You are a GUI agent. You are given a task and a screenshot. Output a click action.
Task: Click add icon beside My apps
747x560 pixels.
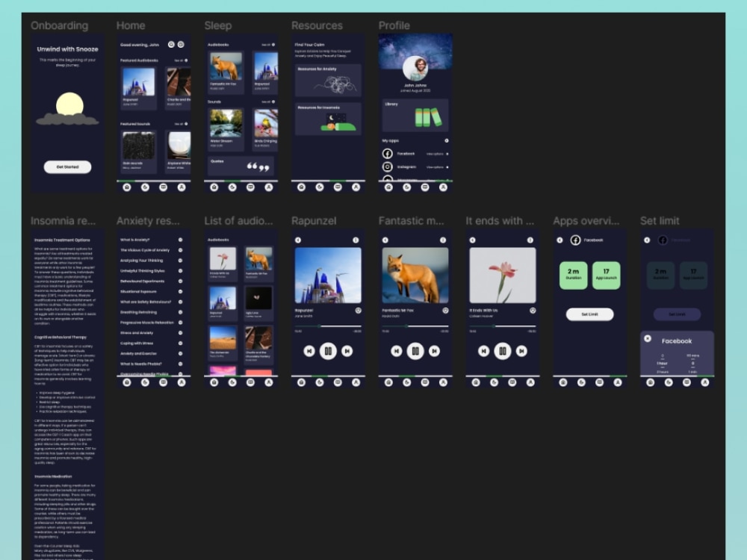(x=447, y=140)
